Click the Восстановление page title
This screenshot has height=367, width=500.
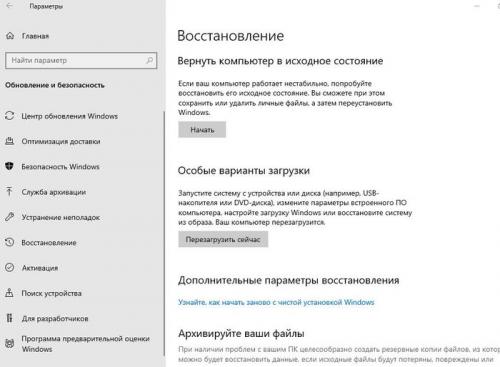(x=231, y=36)
